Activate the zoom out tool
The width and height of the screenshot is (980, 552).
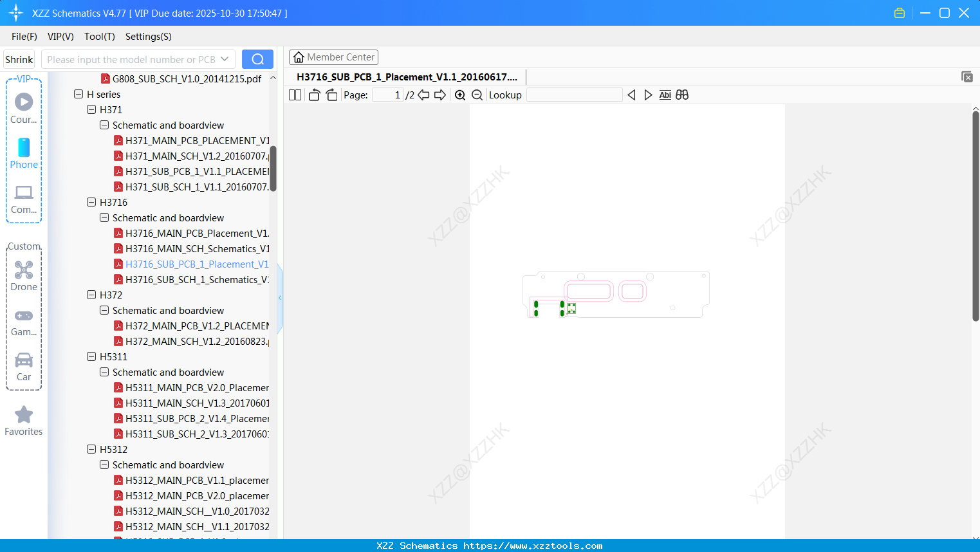click(x=477, y=95)
